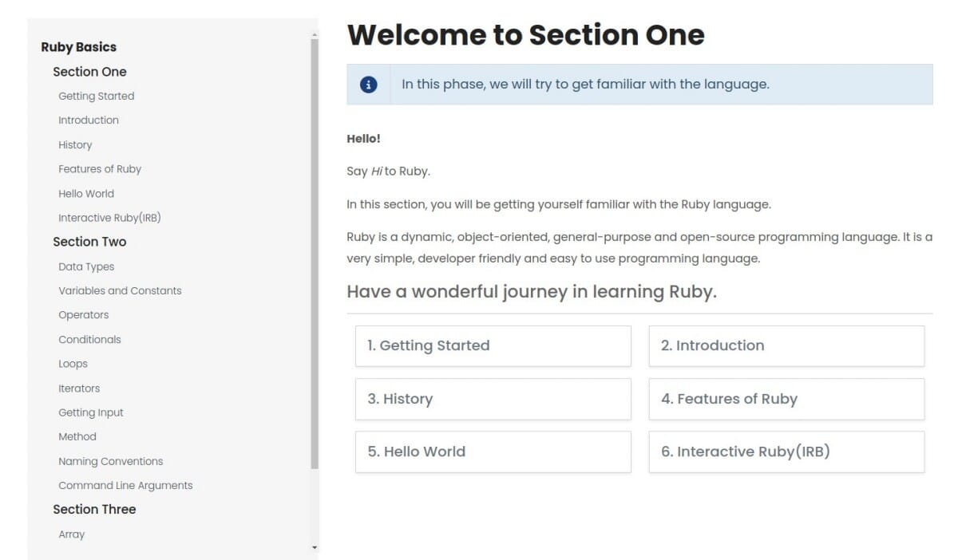
Task: Open the Hello World card
Action: 493,452
